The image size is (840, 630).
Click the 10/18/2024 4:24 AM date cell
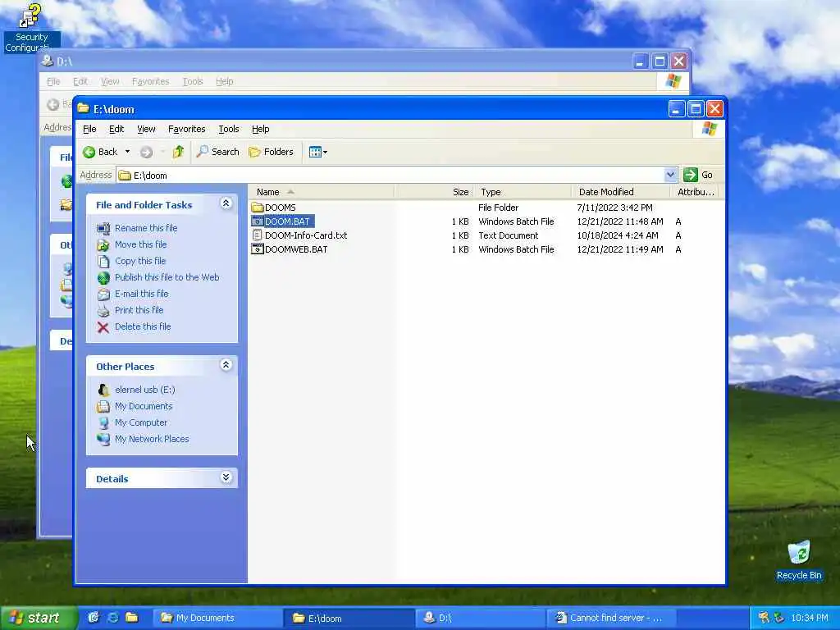(x=618, y=235)
